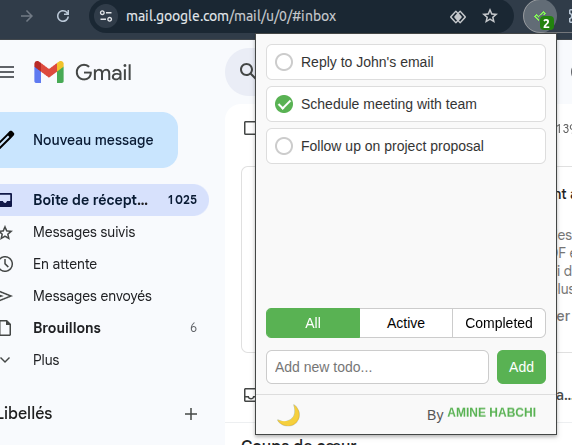Click the Gmail logo

click(x=83, y=72)
